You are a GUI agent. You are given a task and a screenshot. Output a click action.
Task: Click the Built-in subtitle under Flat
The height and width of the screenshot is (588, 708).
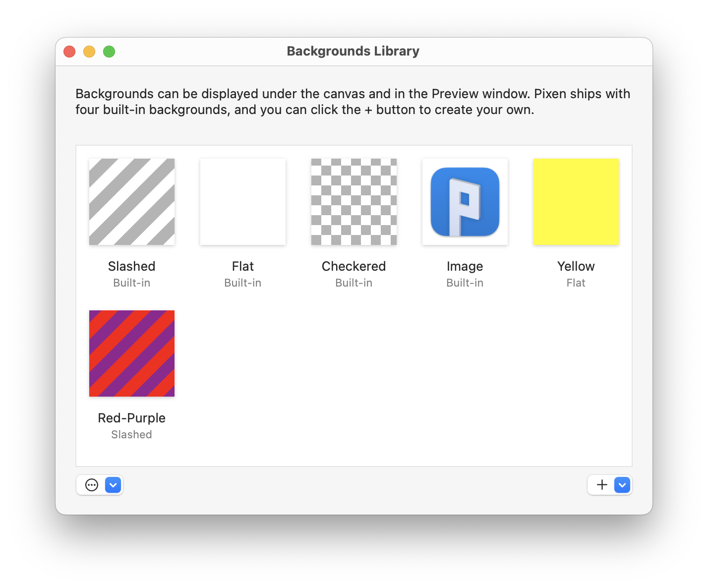tap(242, 283)
